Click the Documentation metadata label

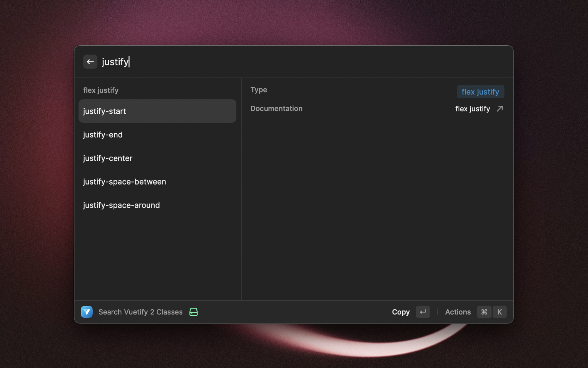click(276, 108)
